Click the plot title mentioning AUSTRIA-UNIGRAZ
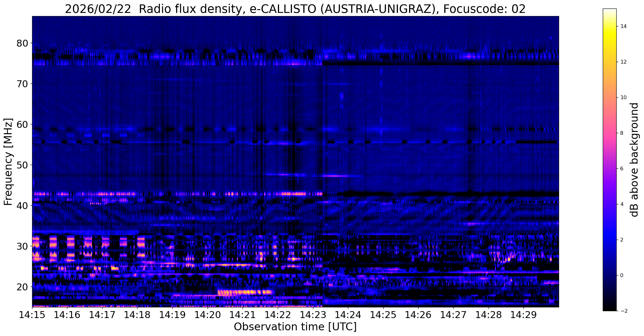Image resolution: width=644 pixels, height=336 pixels. tap(295, 9)
